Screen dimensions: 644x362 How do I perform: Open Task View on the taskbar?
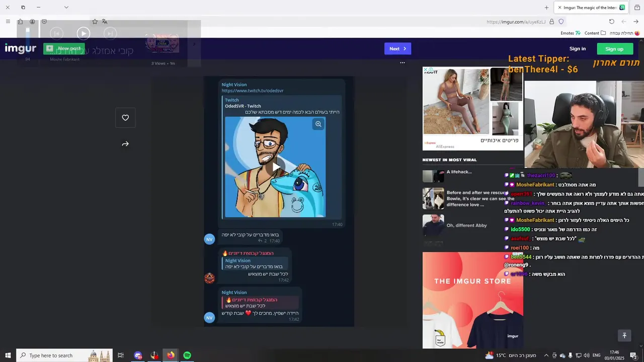click(121, 355)
